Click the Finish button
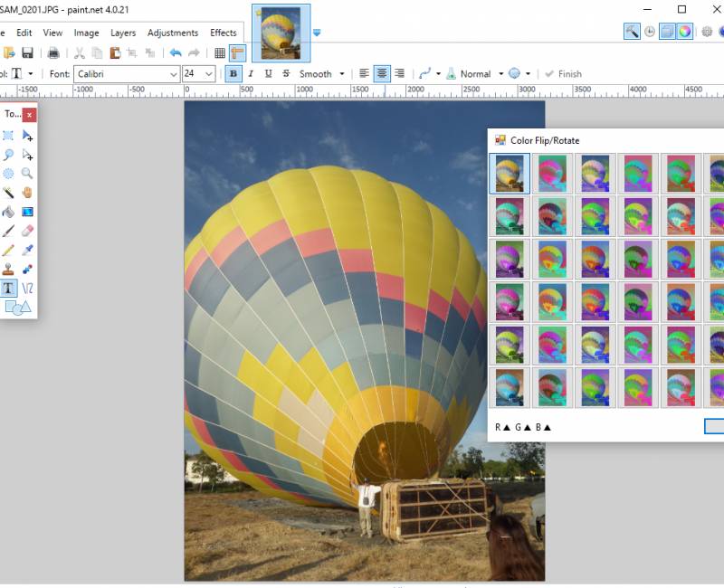This screenshot has width=724, height=588. pyautogui.click(x=563, y=74)
